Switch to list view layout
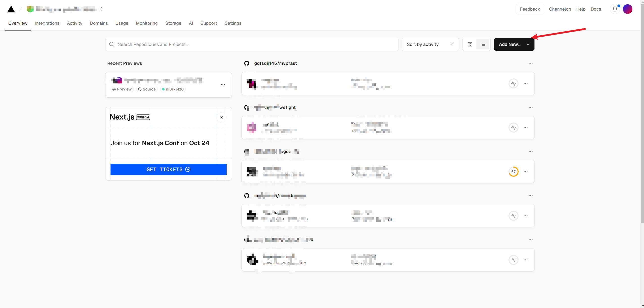This screenshot has width=644, height=308. pyautogui.click(x=482, y=44)
